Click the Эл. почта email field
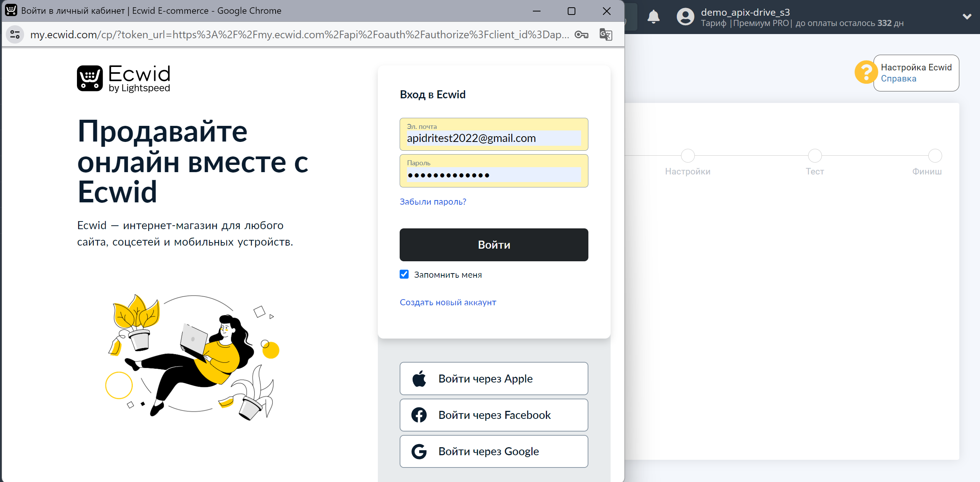 point(494,134)
